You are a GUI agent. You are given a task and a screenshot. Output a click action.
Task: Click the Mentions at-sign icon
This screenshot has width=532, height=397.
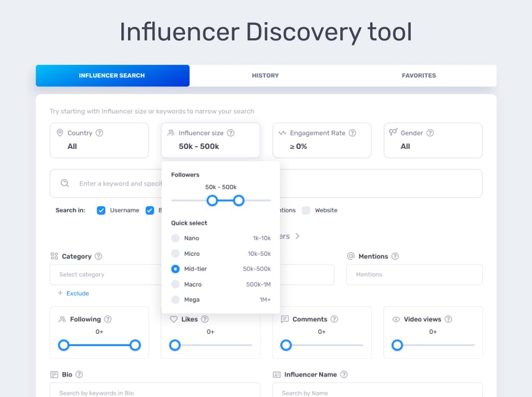(351, 256)
